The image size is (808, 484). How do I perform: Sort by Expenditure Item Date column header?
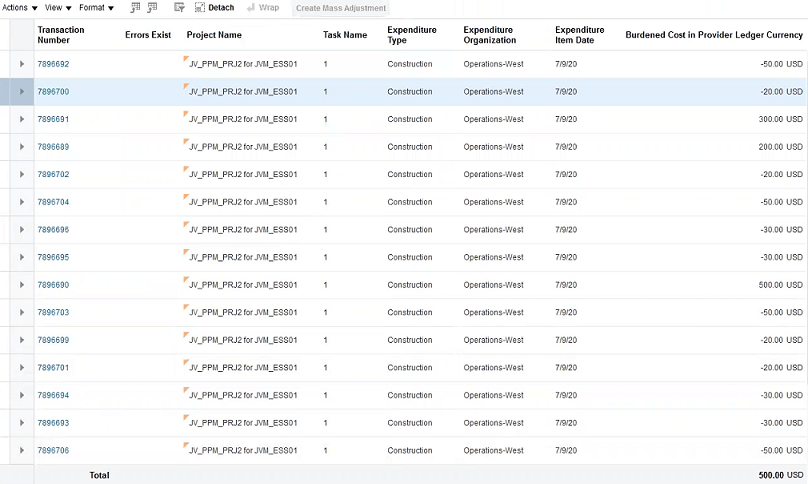[579, 35]
